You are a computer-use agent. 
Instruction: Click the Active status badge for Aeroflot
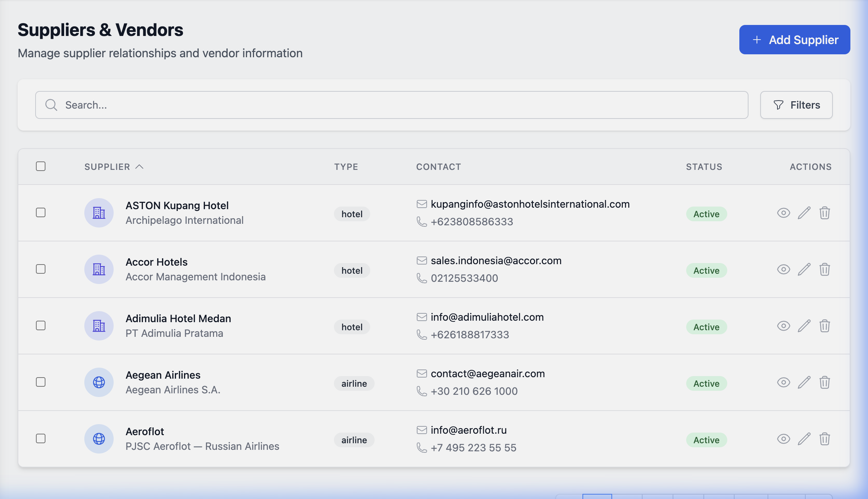pyautogui.click(x=706, y=440)
